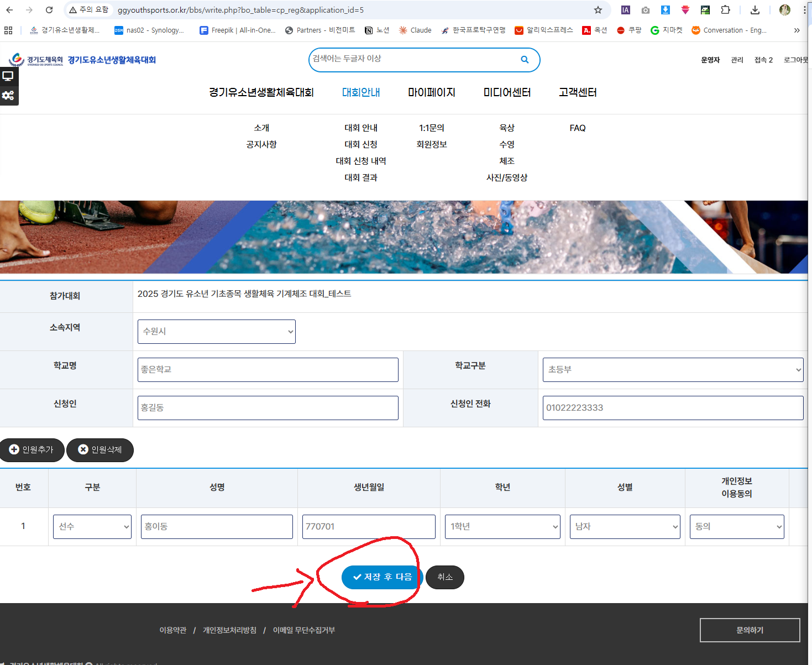Viewport: 812px width, 665px height.
Task: Open the 마이페이지 menu
Action: [x=431, y=92]
